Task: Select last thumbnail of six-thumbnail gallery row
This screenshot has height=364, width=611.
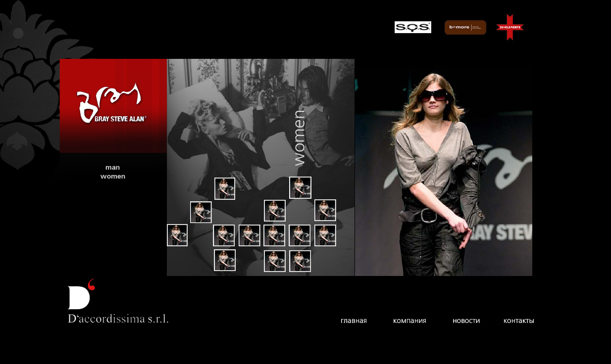Action: point(325,235)
